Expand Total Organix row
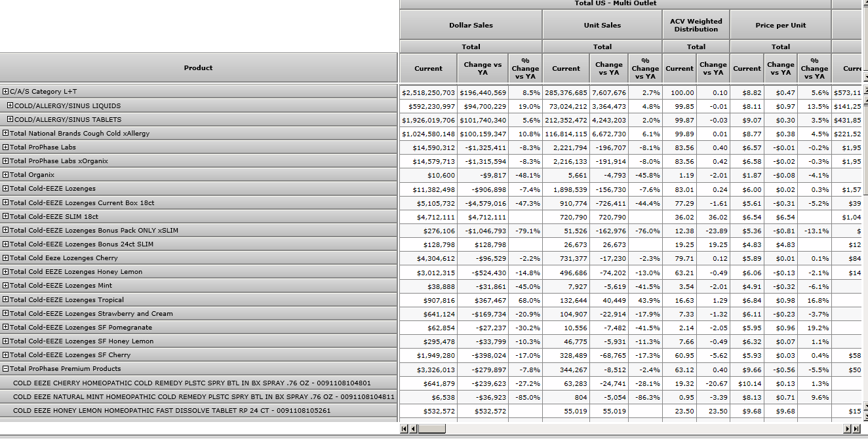The image size is (868, 441). tap(6, 175)
